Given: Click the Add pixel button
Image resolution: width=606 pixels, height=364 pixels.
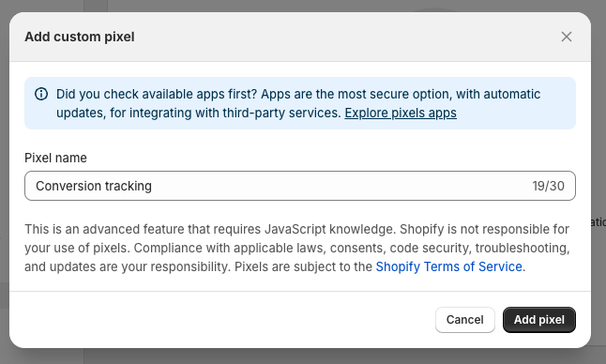Looking at the screenshot, I should (539, 320).
